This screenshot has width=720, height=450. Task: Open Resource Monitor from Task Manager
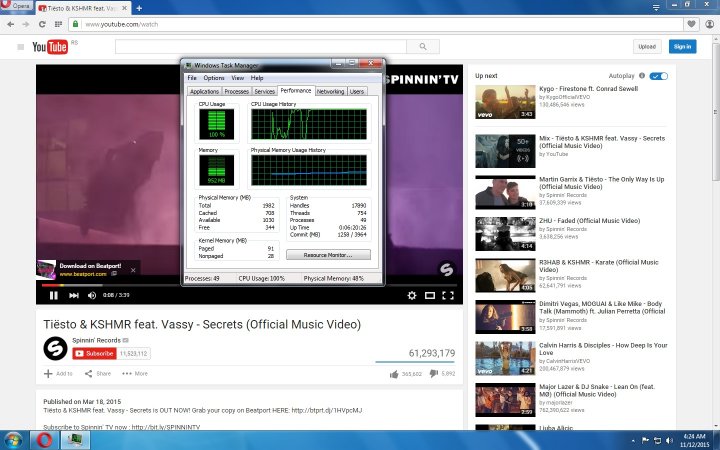pos(328,255)
